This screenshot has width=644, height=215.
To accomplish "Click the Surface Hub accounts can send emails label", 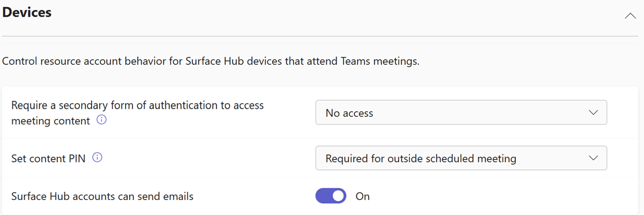I will point(103,196).
